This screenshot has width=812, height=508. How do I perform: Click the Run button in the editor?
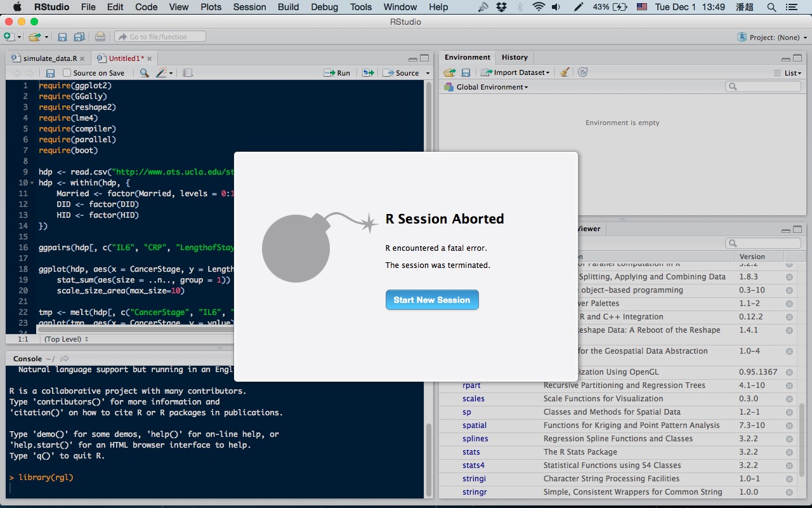tap(337, 73)
